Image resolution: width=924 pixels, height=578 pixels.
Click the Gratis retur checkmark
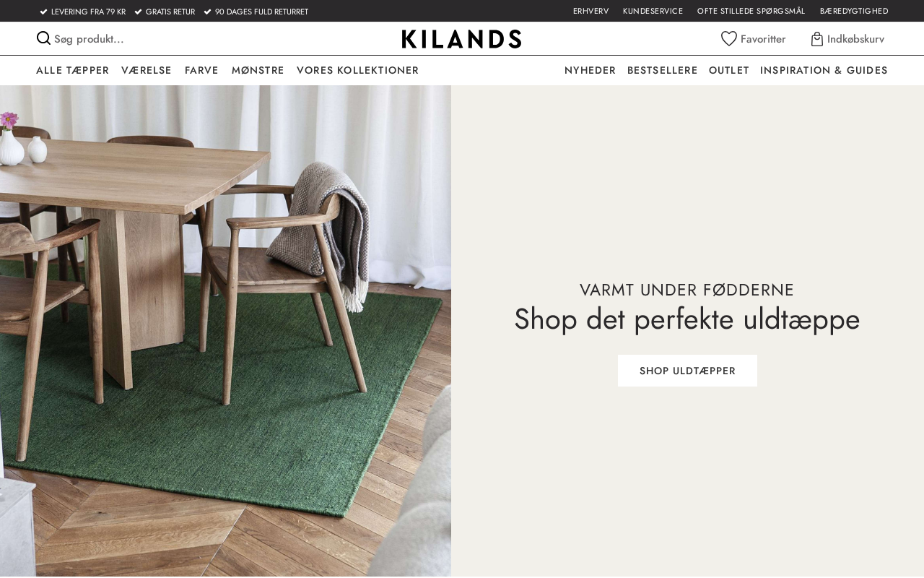[138, 12]
